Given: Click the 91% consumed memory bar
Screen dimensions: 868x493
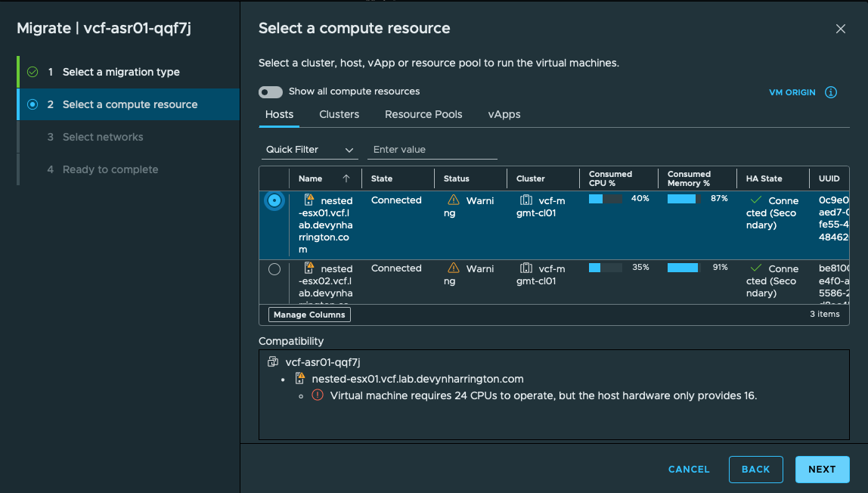Looking at the screenshot, I should click(684, 267).
